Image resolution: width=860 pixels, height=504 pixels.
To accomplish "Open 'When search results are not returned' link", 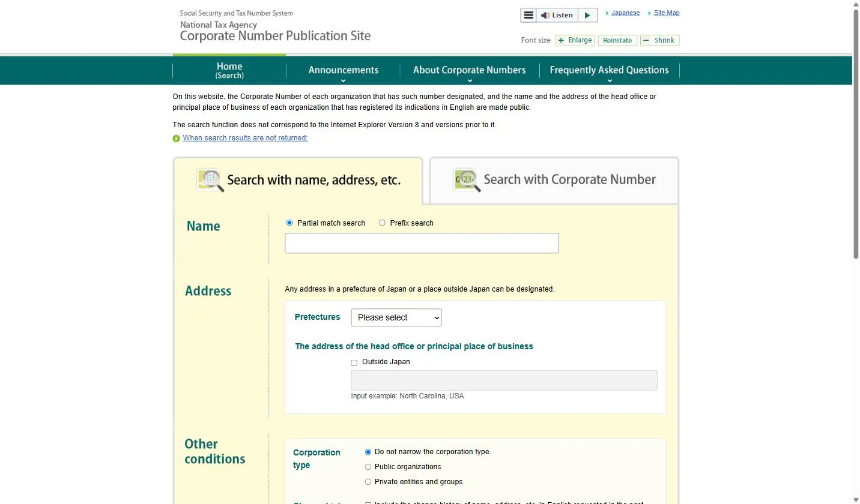I will [245, 138].
